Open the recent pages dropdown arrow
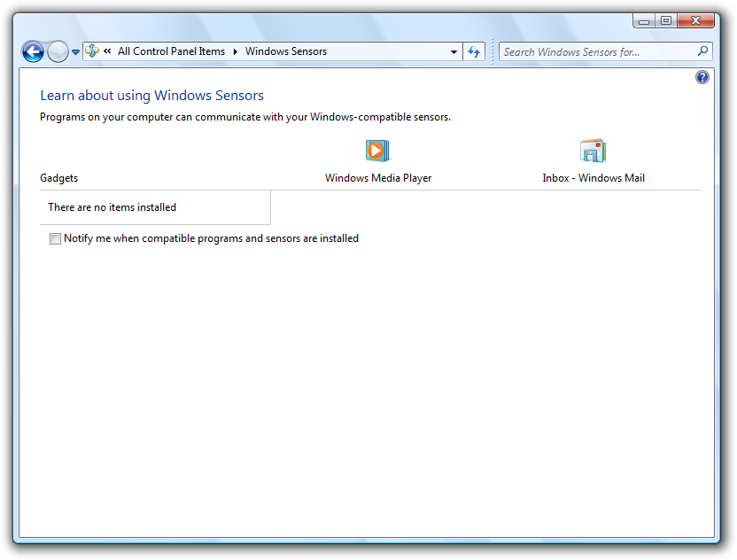Image resolution: width=737 pixels, height=560 pixels. tap(75, 52)
